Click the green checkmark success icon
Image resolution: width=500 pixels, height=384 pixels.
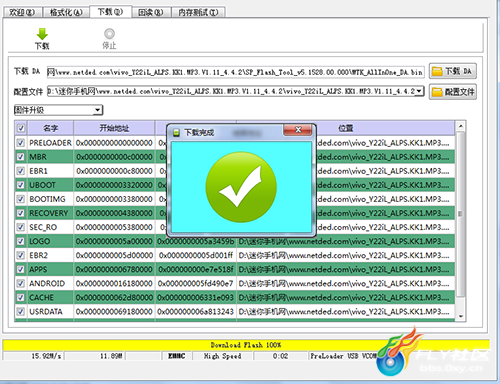(241, 187)
